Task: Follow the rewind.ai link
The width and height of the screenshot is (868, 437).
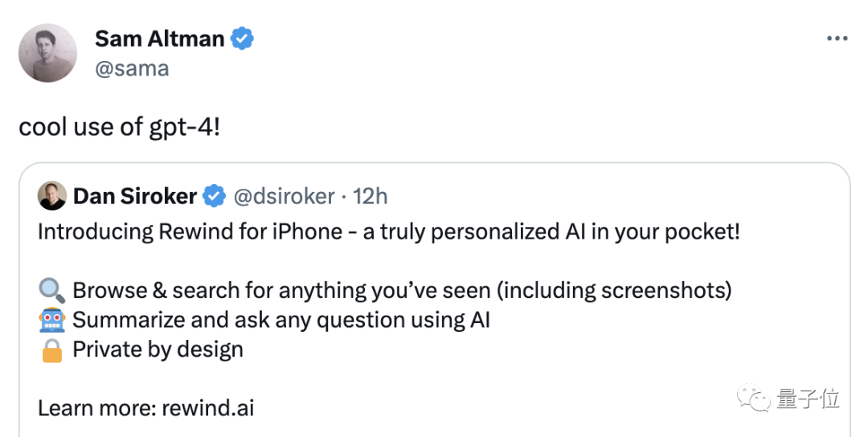Action: click(x=207, y=407)
